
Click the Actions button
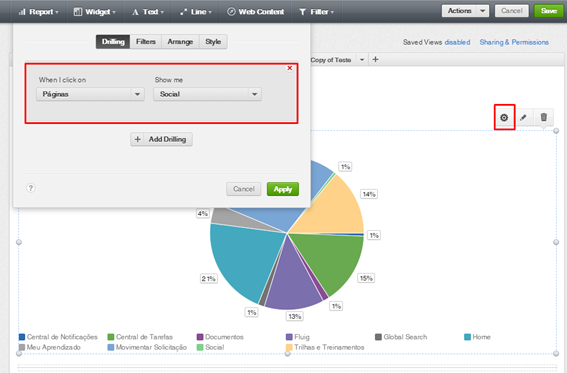[459, 11]
